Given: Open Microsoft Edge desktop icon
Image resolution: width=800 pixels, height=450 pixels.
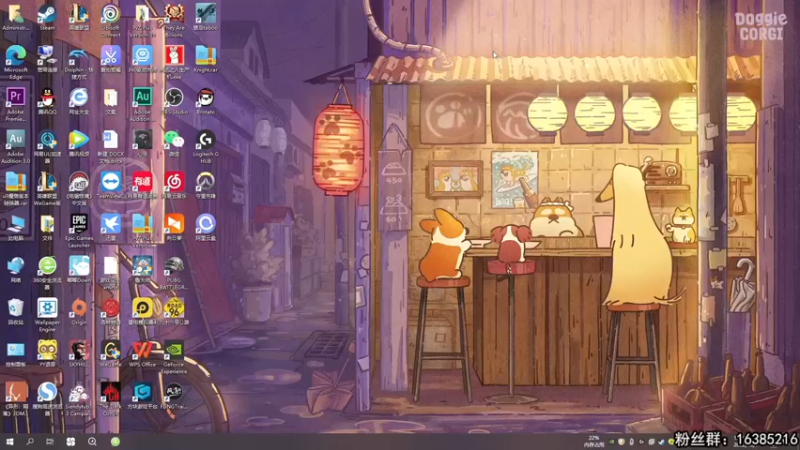Looking at the screenshot, I should [16, 62].
